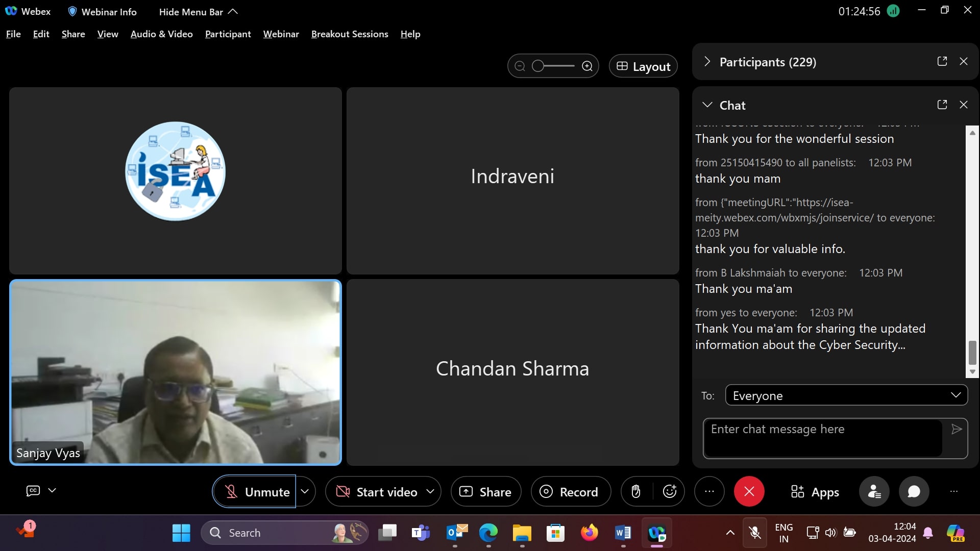Open the Audio & Video menu

(161, 34)
